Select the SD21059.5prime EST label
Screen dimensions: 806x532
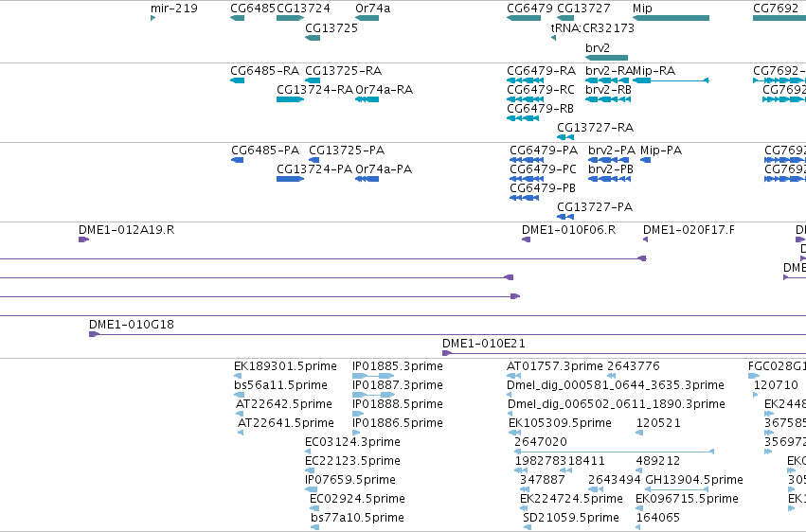571,518
